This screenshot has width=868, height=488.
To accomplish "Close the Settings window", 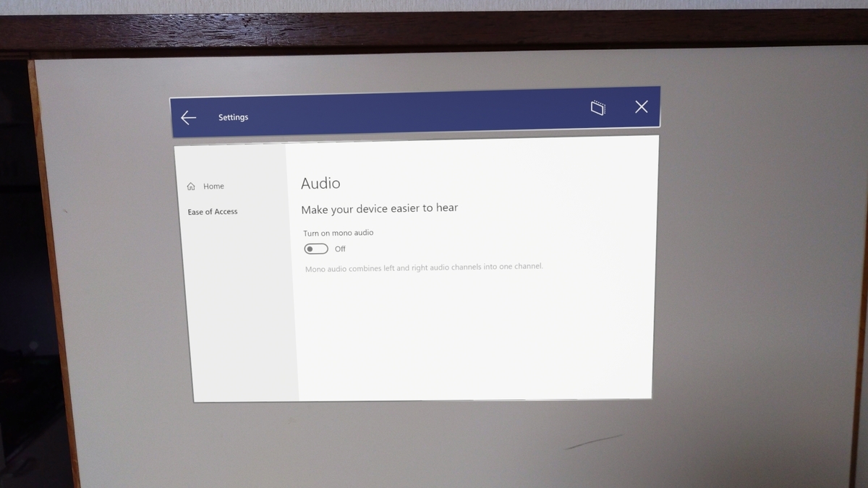I will (x=641, y=107).
